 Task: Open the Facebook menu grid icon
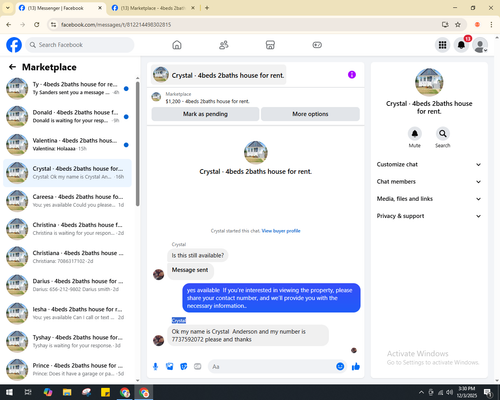[442, 45]
